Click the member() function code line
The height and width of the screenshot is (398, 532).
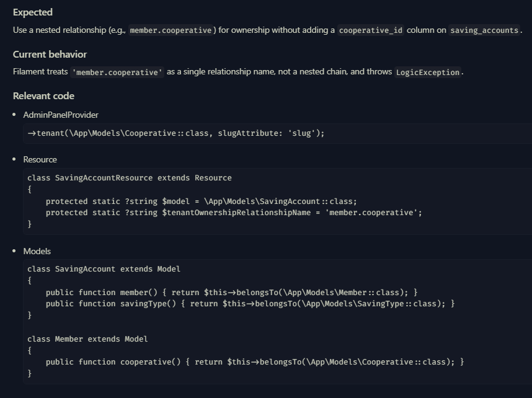231,293
